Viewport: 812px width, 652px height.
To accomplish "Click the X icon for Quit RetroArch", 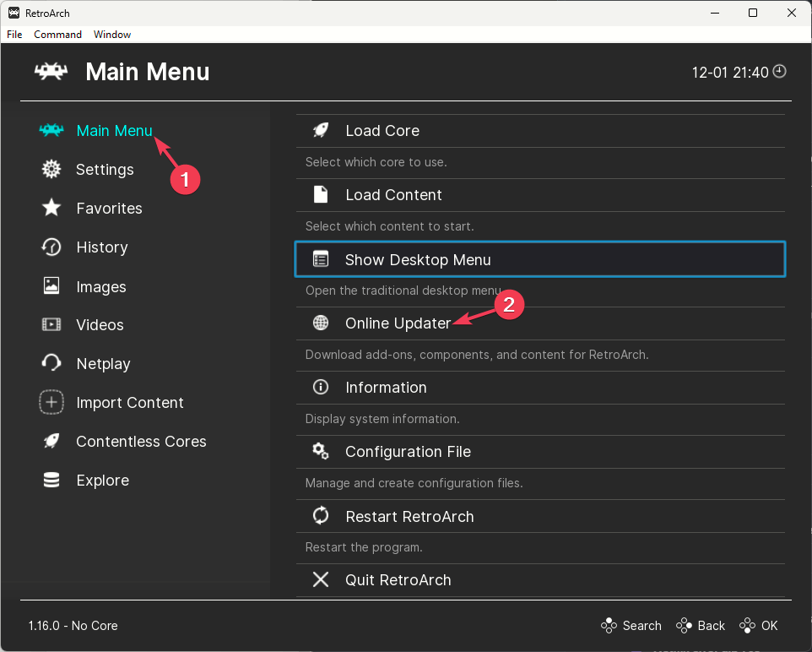I will pos(321,580).
